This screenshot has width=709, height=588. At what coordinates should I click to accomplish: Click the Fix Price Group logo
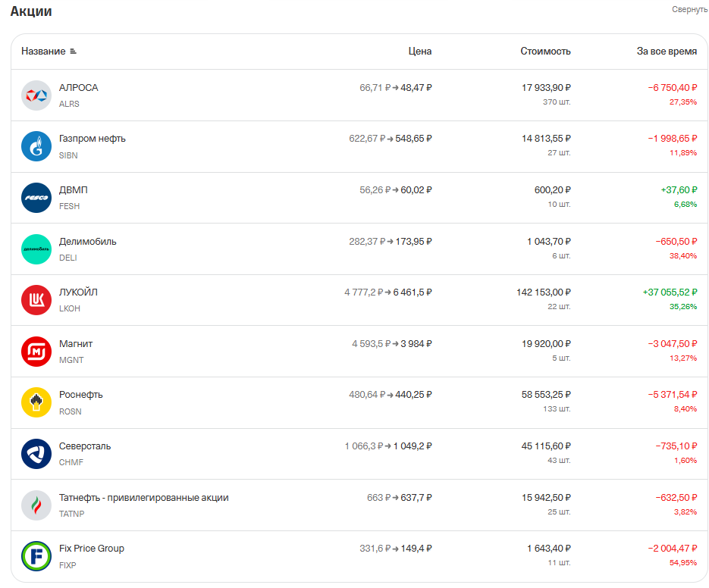pyautogui.click(x=36, y=556)
